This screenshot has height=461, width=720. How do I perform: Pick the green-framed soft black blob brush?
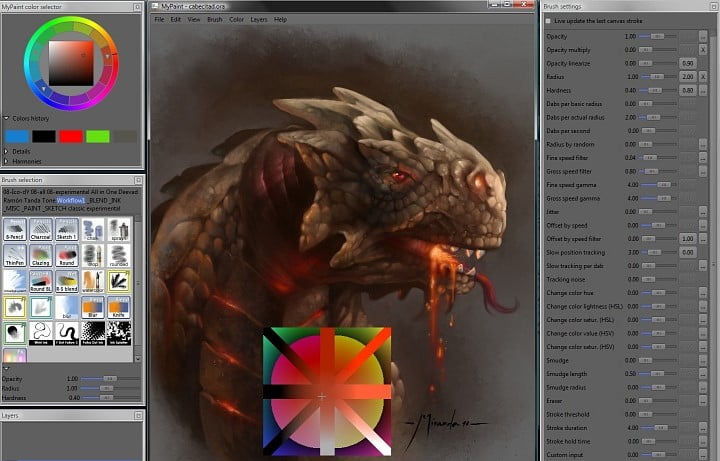15,333
